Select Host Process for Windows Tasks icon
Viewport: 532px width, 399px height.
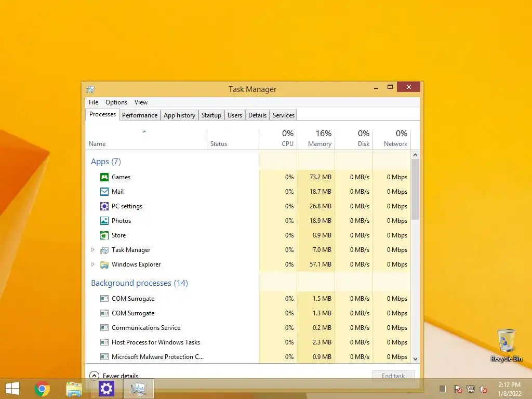point(104,342)
